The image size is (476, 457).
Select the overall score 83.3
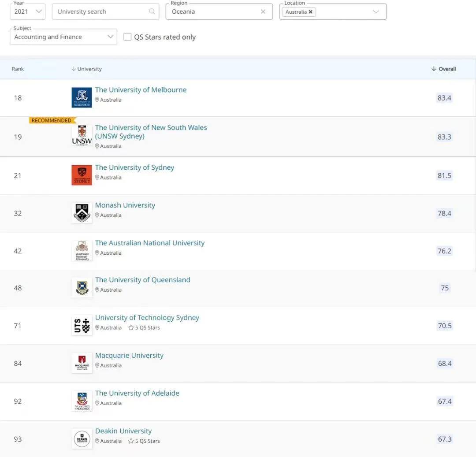click(444, 137)
